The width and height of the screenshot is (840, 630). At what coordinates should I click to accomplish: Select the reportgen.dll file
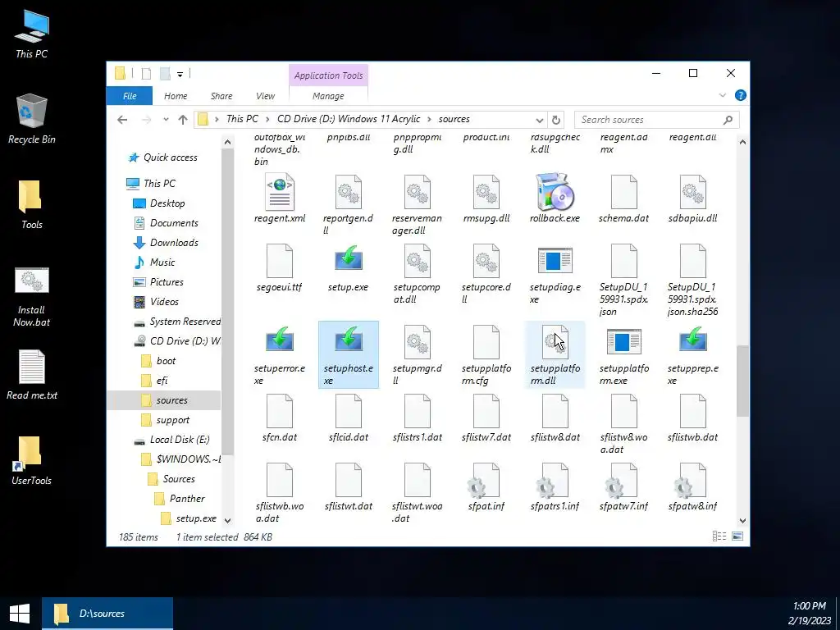pyautogui.click(x=348, y=204)
